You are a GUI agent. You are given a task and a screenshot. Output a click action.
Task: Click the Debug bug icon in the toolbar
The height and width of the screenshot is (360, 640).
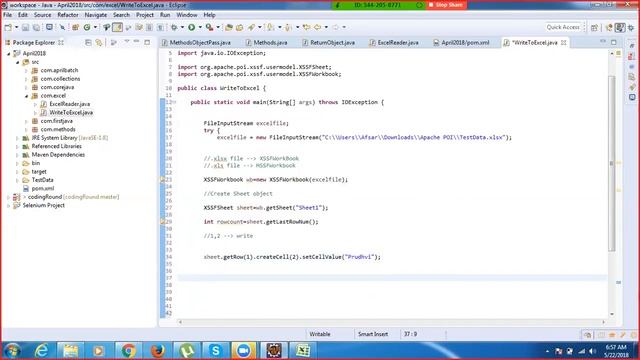[174, 27]
